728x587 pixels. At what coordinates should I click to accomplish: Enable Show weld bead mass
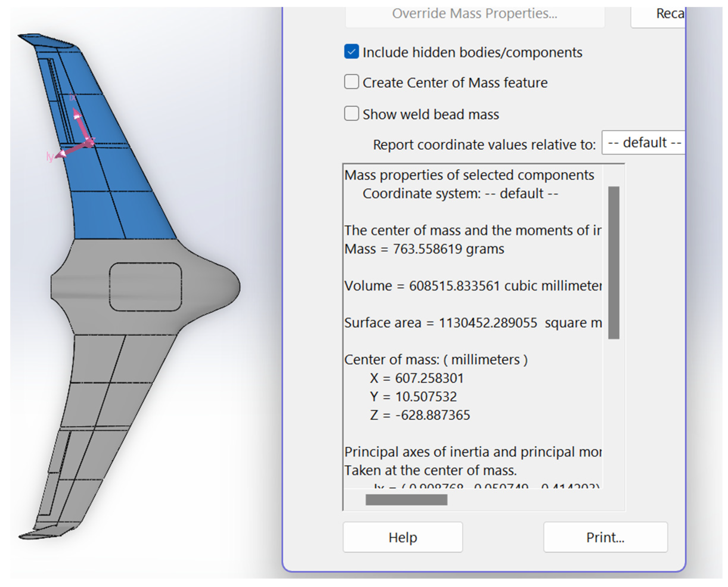[x=351, y=114]
